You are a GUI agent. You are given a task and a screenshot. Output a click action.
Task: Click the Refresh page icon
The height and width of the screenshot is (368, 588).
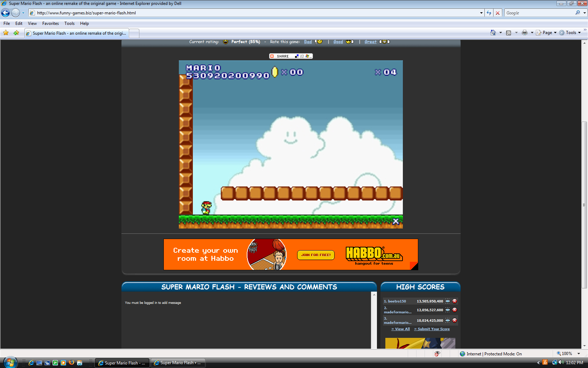(x=489, y=13)
